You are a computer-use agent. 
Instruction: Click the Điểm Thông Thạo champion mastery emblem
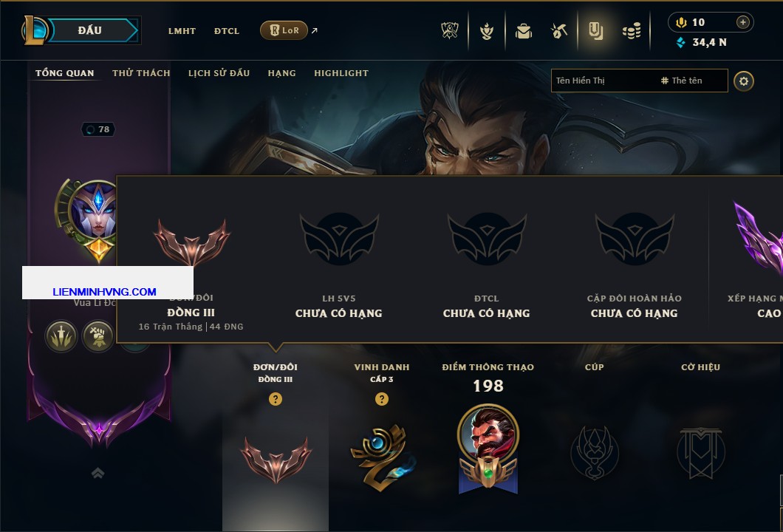[488, 449]
